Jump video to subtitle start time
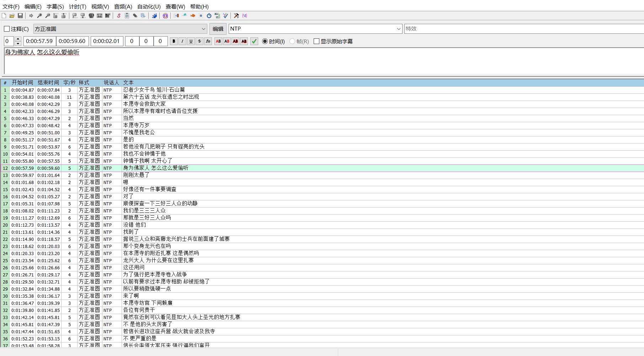644x356 pixels. coord(55,16)
